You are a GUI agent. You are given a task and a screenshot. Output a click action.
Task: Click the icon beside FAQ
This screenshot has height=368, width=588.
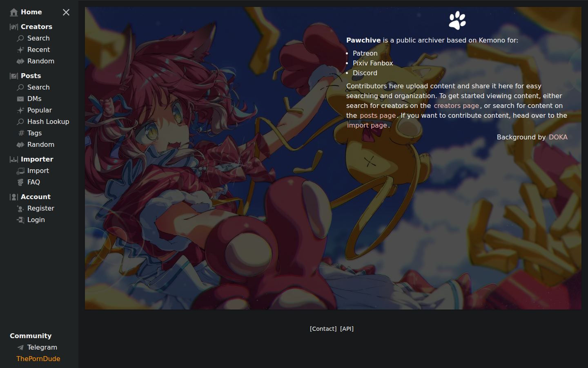20,182
